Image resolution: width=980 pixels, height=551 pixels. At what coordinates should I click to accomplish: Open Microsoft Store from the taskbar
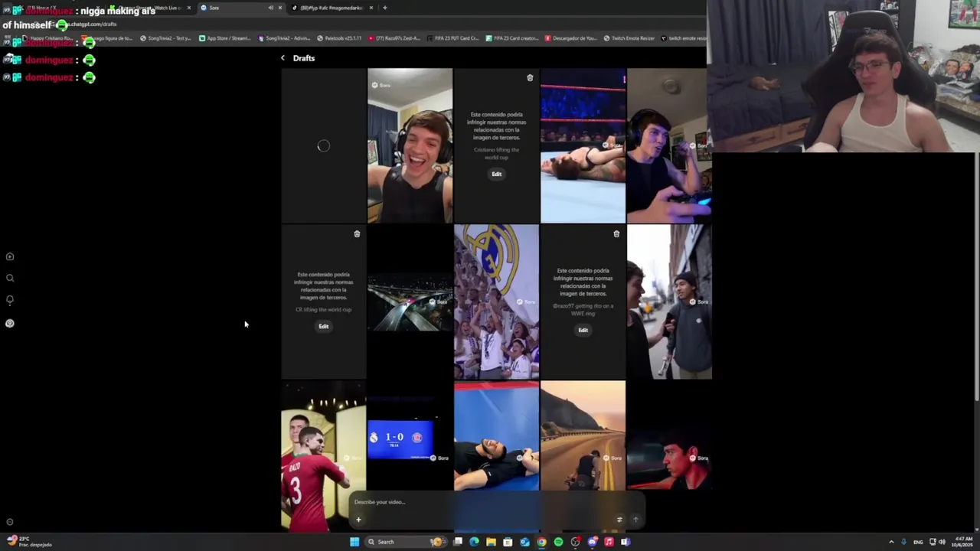(508, 542)
